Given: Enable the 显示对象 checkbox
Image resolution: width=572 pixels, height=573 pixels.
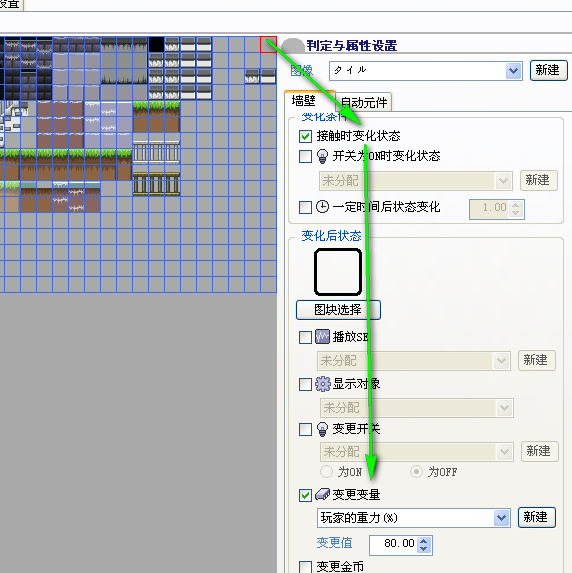Looking at the screenshot, I should tap(306, 384).
